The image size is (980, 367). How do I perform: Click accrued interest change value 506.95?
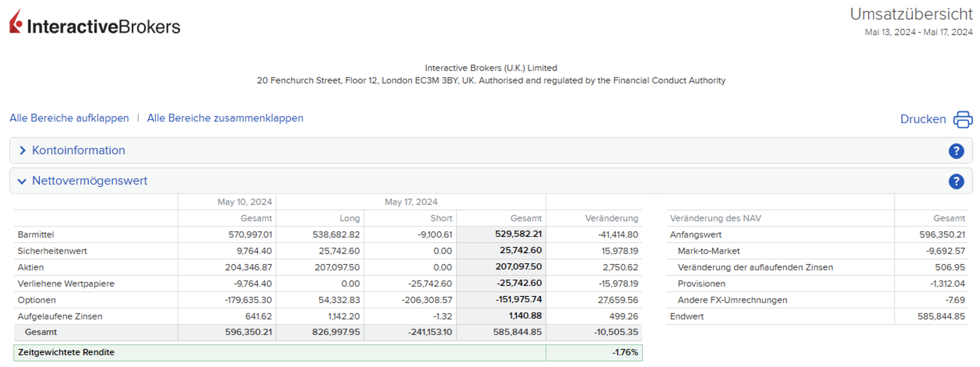(950, 267)
